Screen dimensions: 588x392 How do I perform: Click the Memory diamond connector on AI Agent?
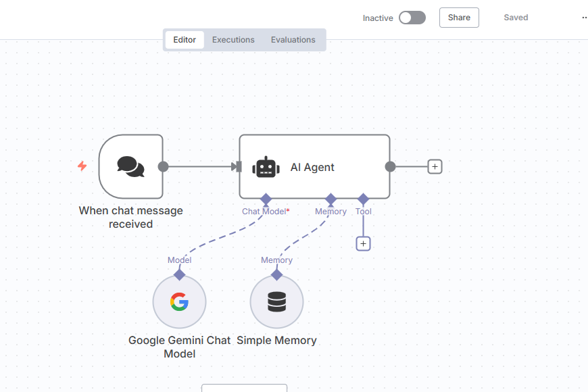pos(330,199)
